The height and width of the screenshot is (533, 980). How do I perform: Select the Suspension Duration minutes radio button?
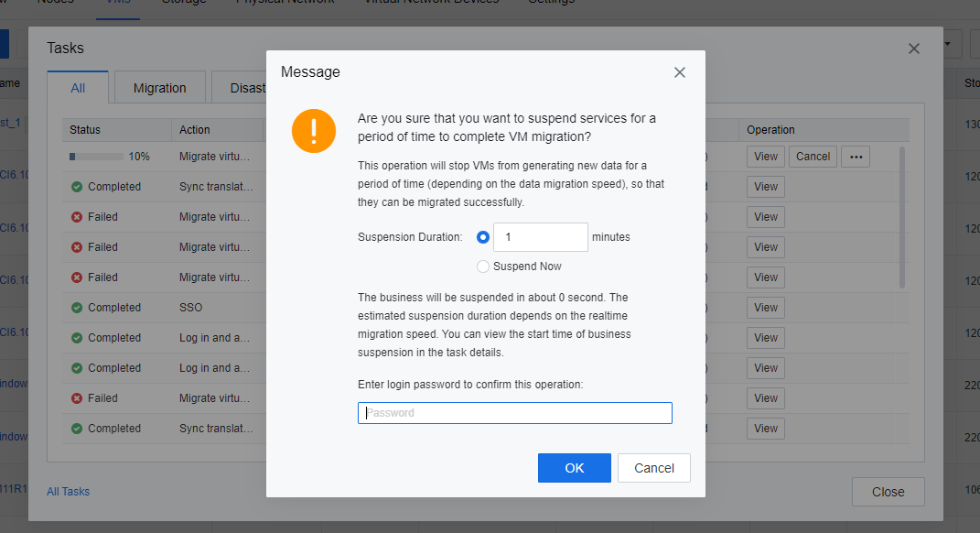[x=482, y=237]
